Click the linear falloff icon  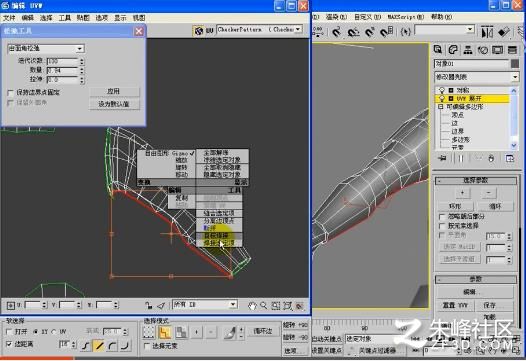pos(99,345)
